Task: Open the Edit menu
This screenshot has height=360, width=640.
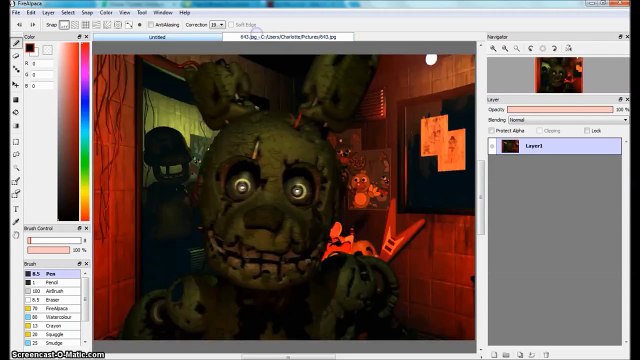Action: coord(31,13)
